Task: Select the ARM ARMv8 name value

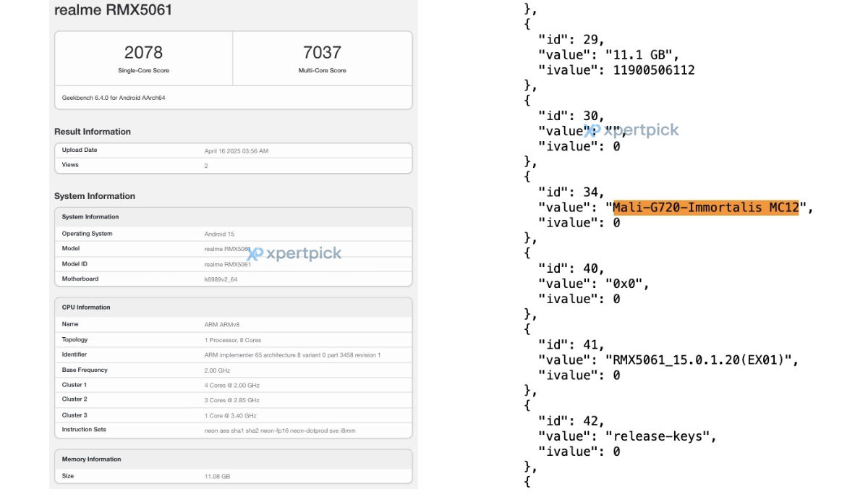Action: [x=222, y=325]
